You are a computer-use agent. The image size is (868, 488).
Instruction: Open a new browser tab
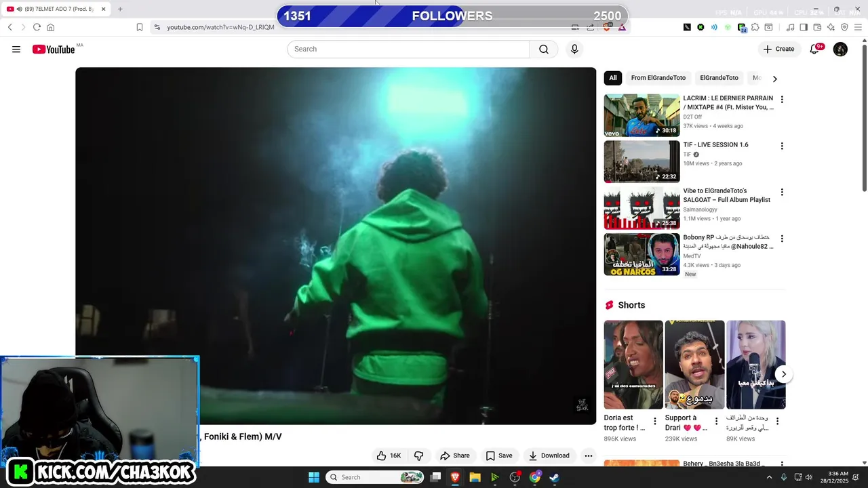point(120,9)
